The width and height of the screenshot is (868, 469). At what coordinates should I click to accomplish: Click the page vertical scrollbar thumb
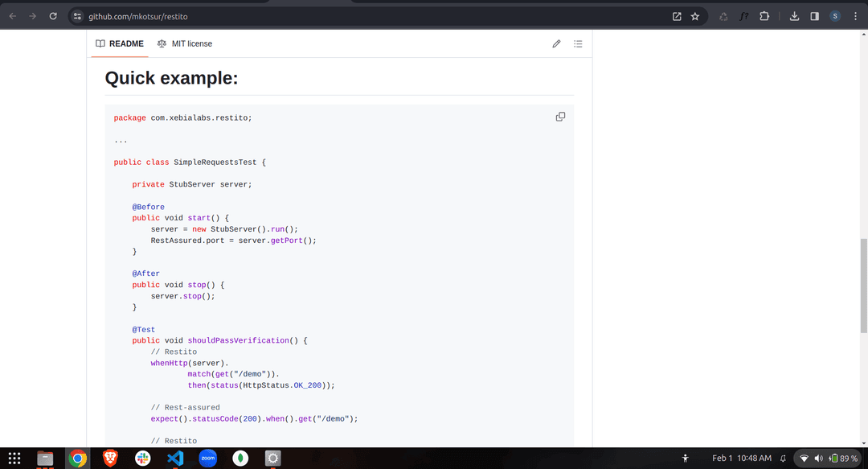pos(864,286)
